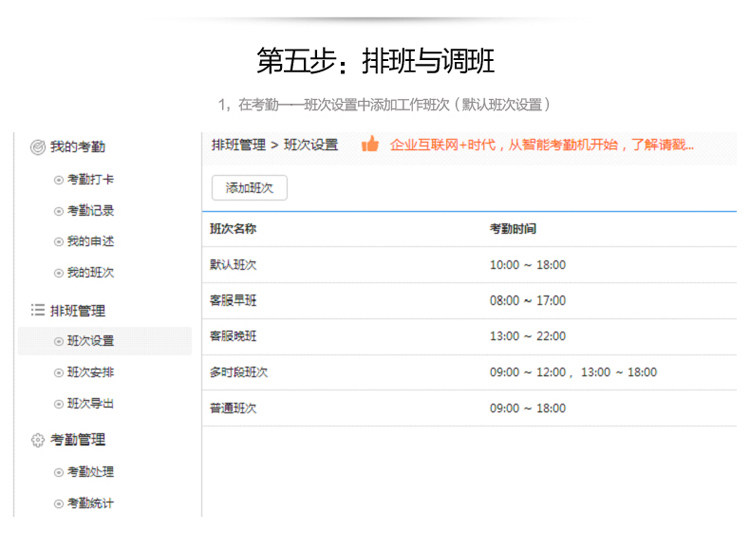Click the bullet icon beside 我的申述
Image resolution: width=750 pixels, height=536 pixels.
(x=58, y=242)
